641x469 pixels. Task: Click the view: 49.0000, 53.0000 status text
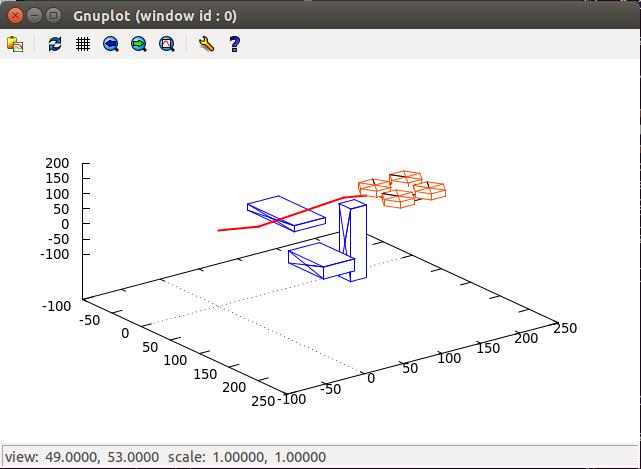pyautogui.click(x=82, y=457)
